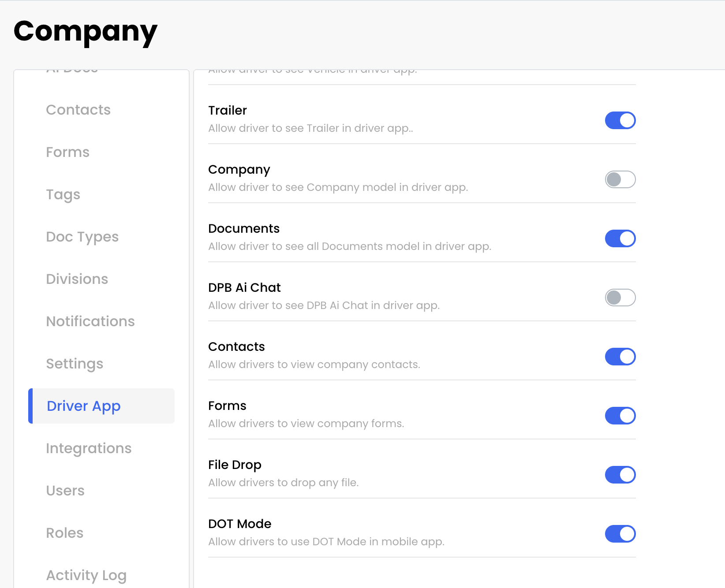Disable the DOT Mode toggle
This screenshot has width=725, height=588.
[620, 534]
